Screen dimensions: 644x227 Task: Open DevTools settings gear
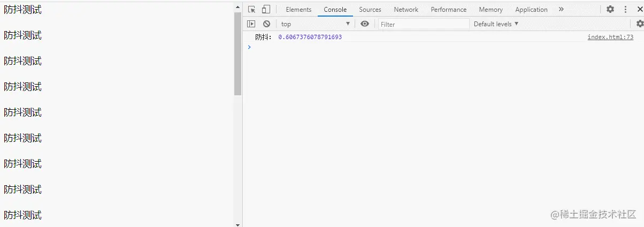tap(610, 9)
